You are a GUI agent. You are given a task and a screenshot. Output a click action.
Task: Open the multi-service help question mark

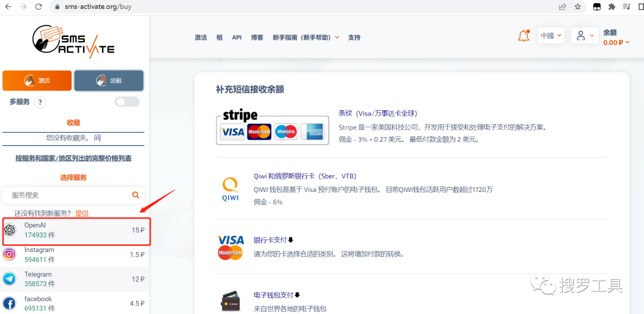coord(39,102)
